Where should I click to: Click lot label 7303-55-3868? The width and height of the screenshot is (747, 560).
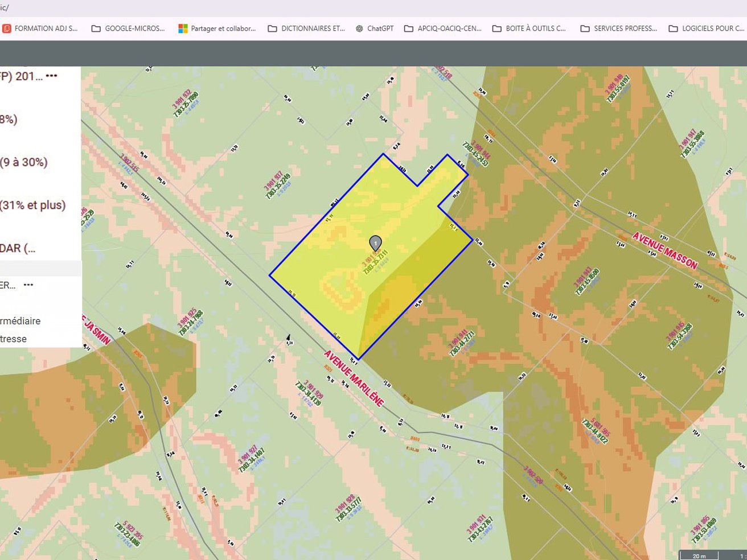pos(693,145)
